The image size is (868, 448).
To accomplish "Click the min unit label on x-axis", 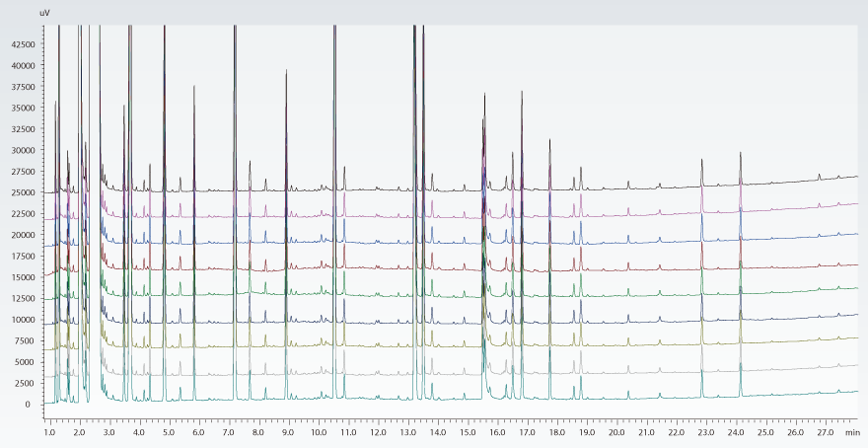I will click(x=856, y=432).
